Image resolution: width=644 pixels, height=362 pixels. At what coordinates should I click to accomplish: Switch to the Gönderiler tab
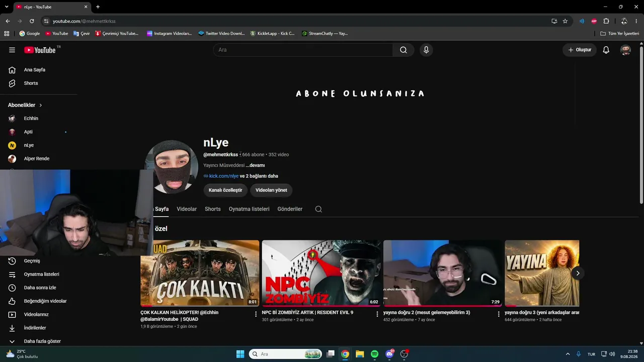coord(290,209)
